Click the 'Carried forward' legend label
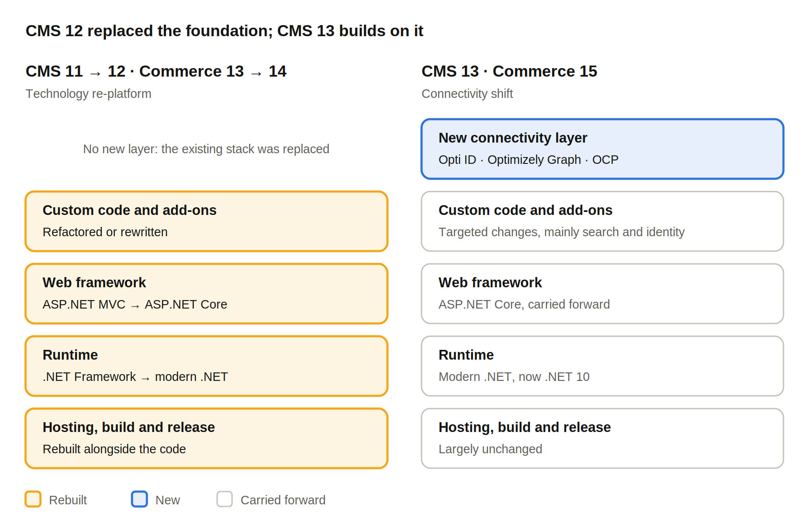The width and height of the screenshot is (809, 532). pyautogui.click(x=283, y=500)
